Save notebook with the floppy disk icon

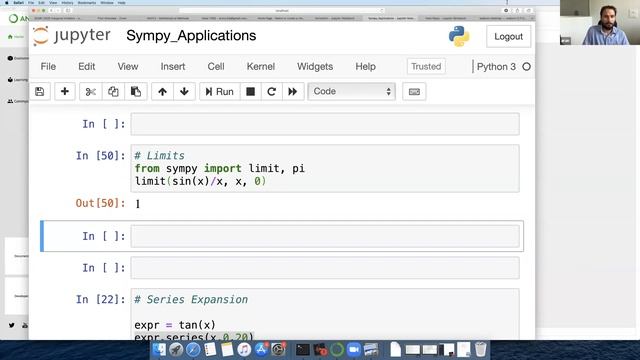40,91
